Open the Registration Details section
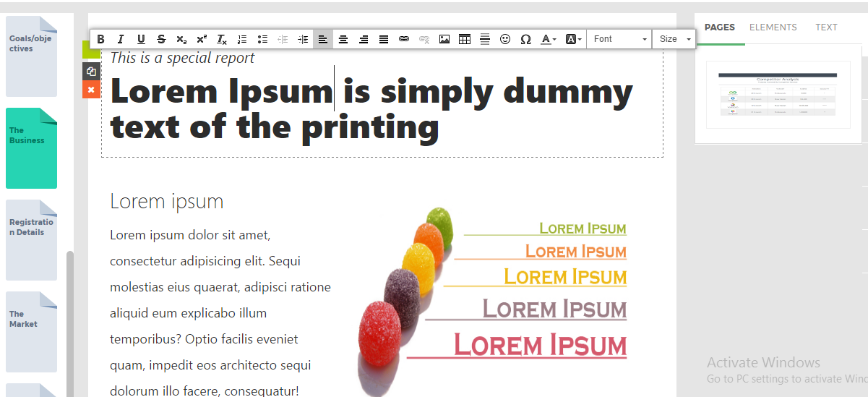Image resolution: width=868 pixels, height=397 pixels. [31, 240]
